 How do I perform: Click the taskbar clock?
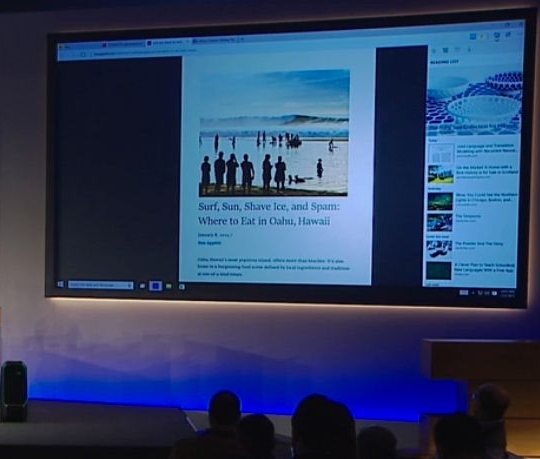508,293
